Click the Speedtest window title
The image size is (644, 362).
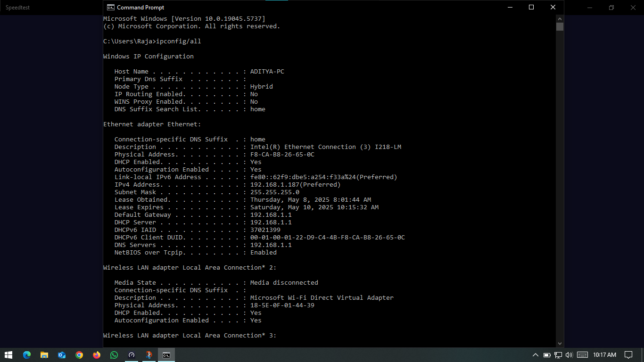[17, 8]
